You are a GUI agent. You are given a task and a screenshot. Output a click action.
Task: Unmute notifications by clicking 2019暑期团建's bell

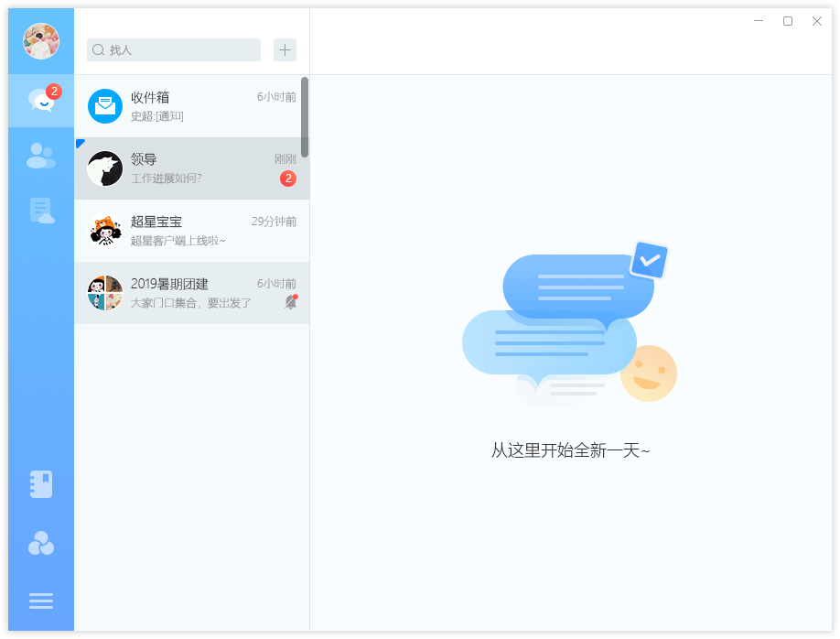(x=291, y=302)
